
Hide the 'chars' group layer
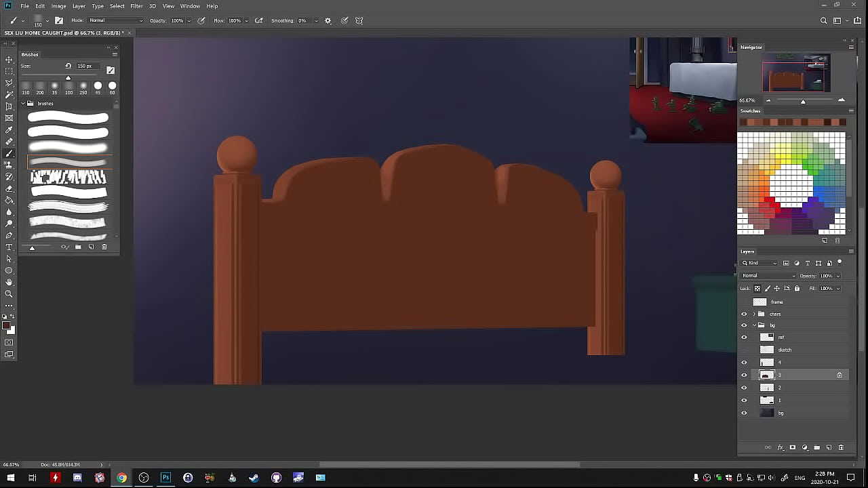point(744,314)
